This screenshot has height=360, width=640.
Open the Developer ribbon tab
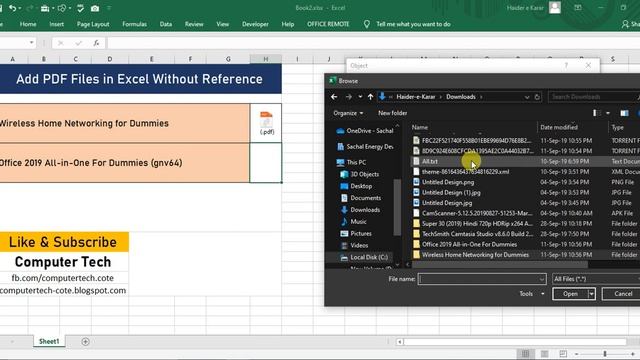pyautogui.click(x=255, y=24)
